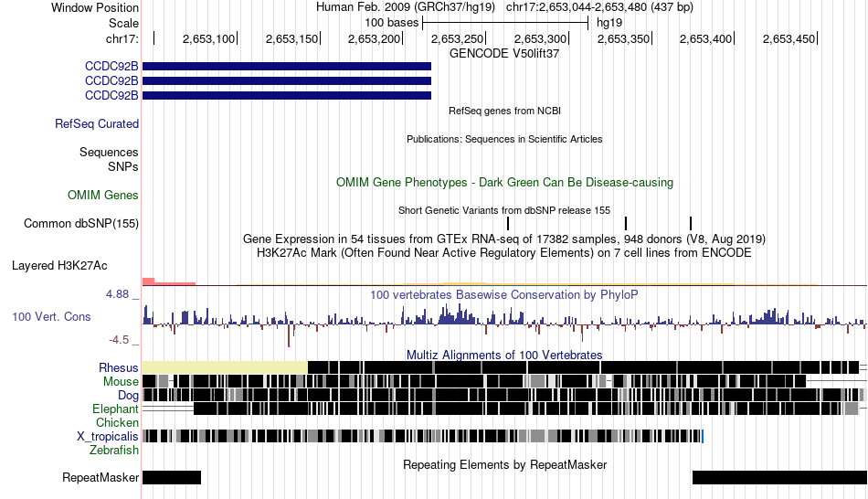Click the GTEx Gene Expression track title
Image resolution: width=868 pixels, height=499 pixels.
tap(504, 239)
